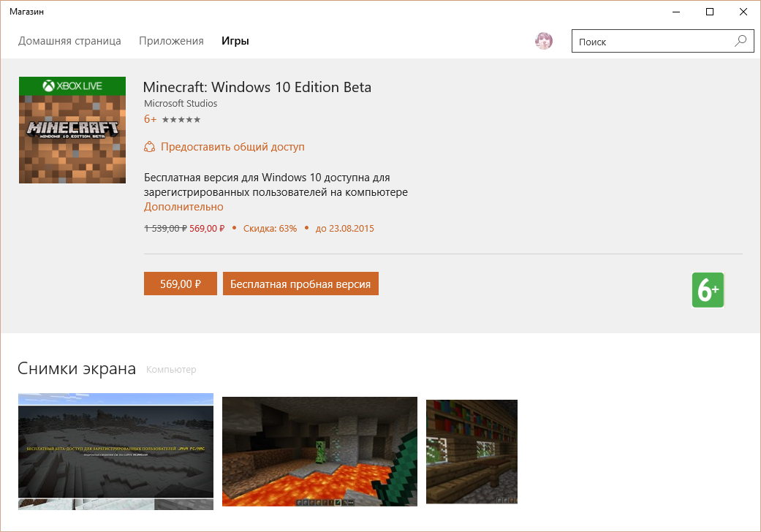Viewport: 761px width, 532px height.
Task: Click Бесплатная пробная версия button
Action: point(300,284)
